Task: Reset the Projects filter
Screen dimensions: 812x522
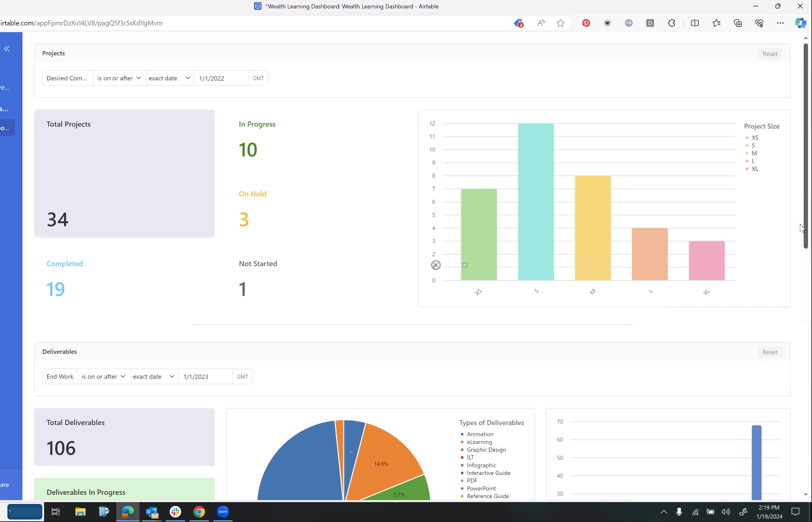Action: pos(770,53)
